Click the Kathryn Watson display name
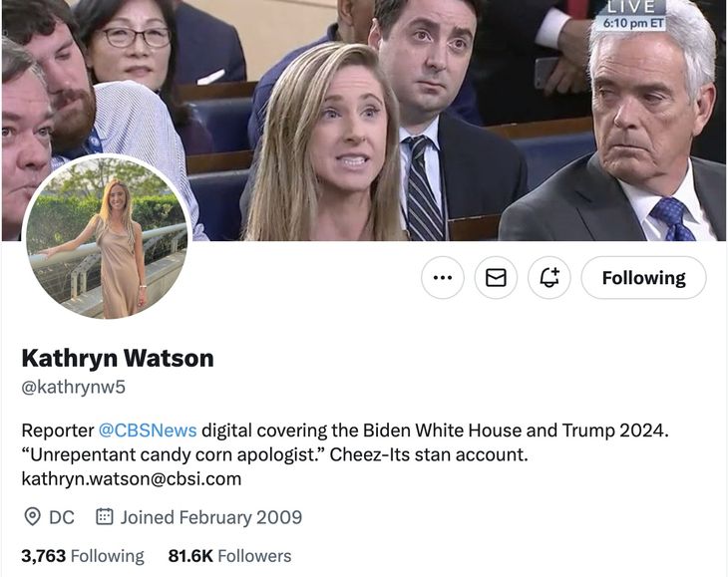Viewport: 728px width, 577px height. [x=118, y=358]
